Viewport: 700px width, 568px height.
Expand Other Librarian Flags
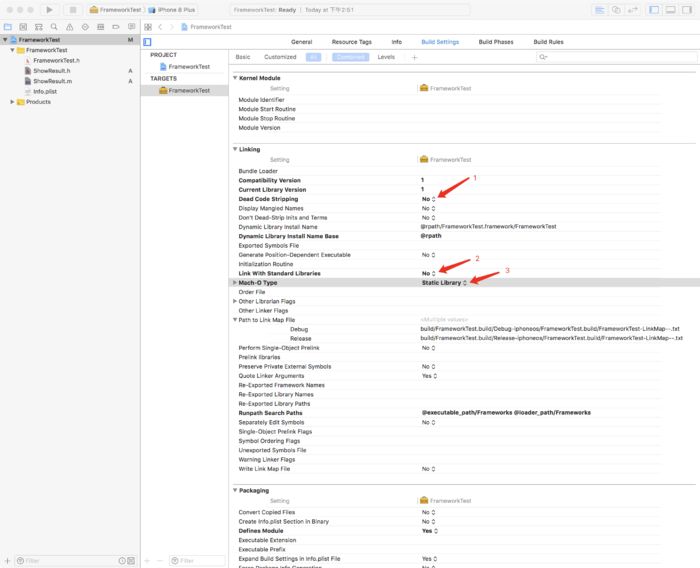coord(235,301)
